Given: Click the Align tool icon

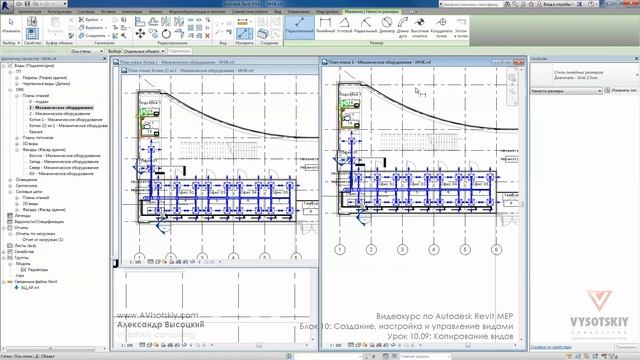Looking at the screenshot, I should (140, 22).
